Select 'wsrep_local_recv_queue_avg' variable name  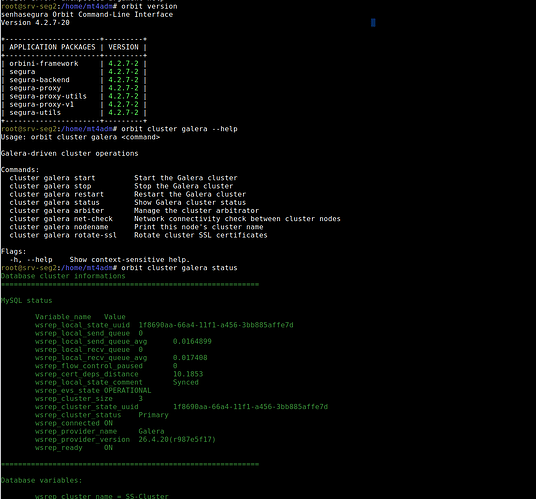91,358
